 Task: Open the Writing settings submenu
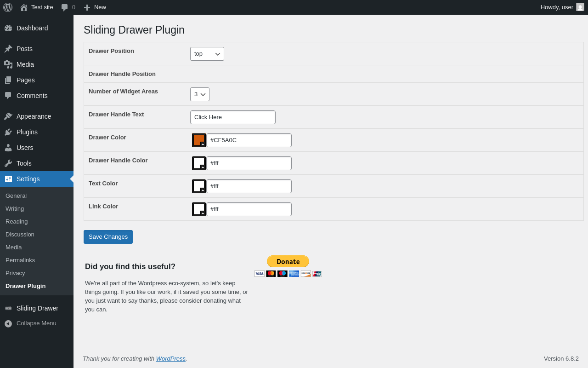point(15,208)
